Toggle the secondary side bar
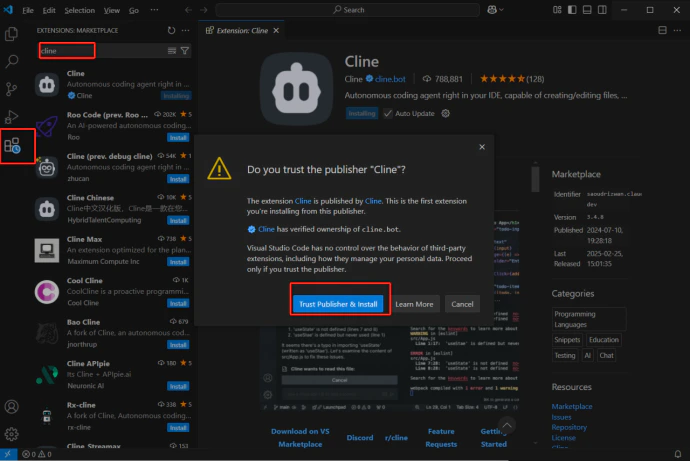The height and width of the screenshot is (462, 690). pyautogui.click(x=602, y=10)
